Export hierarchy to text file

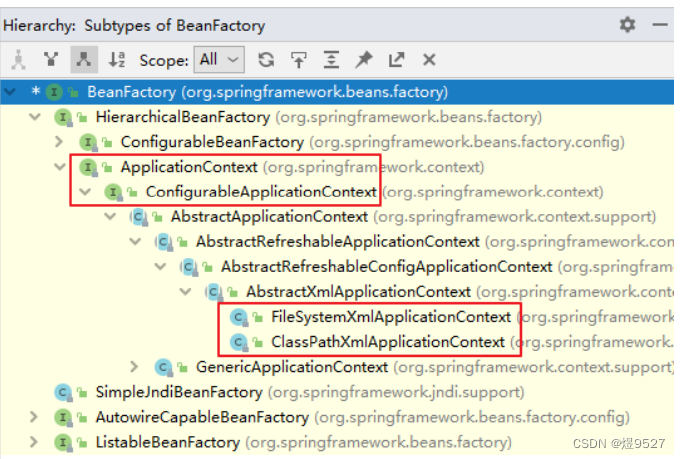(396, 59)
